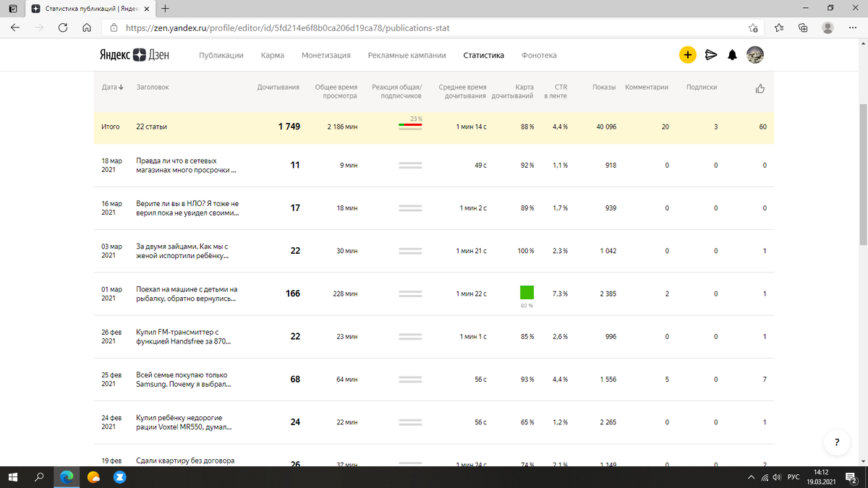Screen dimensions: 868x488
Task: Open tab actions menu icon in title bar
Action: pyautogui.click(x=12, y=9)
